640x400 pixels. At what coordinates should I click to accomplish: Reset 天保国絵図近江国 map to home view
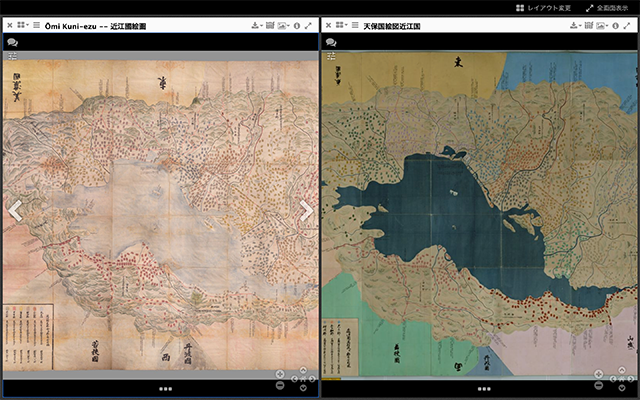[622, 379]
